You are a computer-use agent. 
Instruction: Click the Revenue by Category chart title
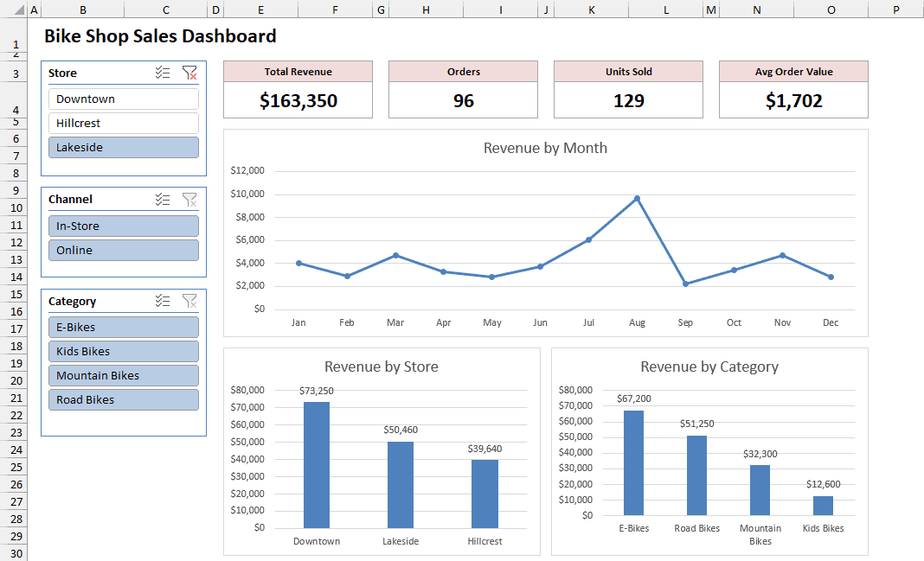pyautogui.click(x=709, y=367)
